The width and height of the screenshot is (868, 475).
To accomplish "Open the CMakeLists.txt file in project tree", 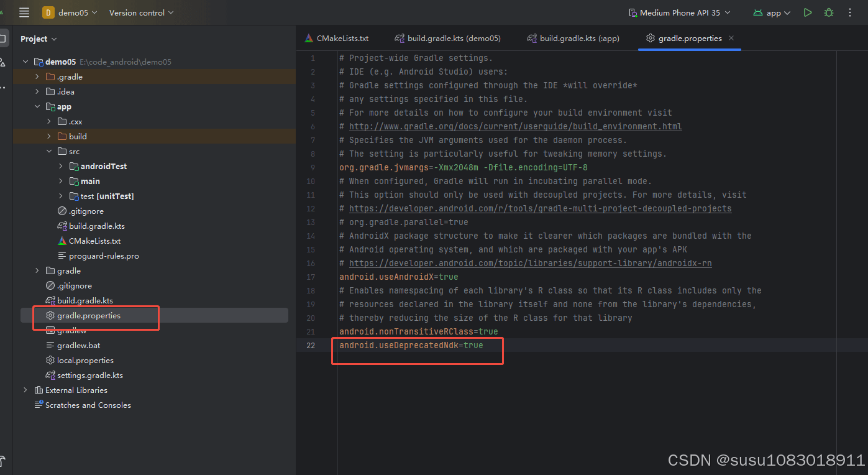I will pyautogui.click(x=94, y=241).
